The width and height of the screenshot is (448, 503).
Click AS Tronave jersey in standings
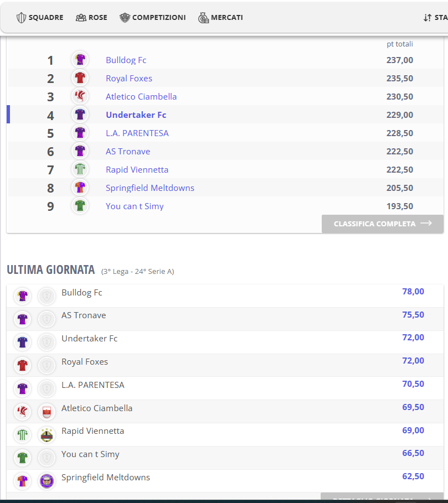coord(80,151)
